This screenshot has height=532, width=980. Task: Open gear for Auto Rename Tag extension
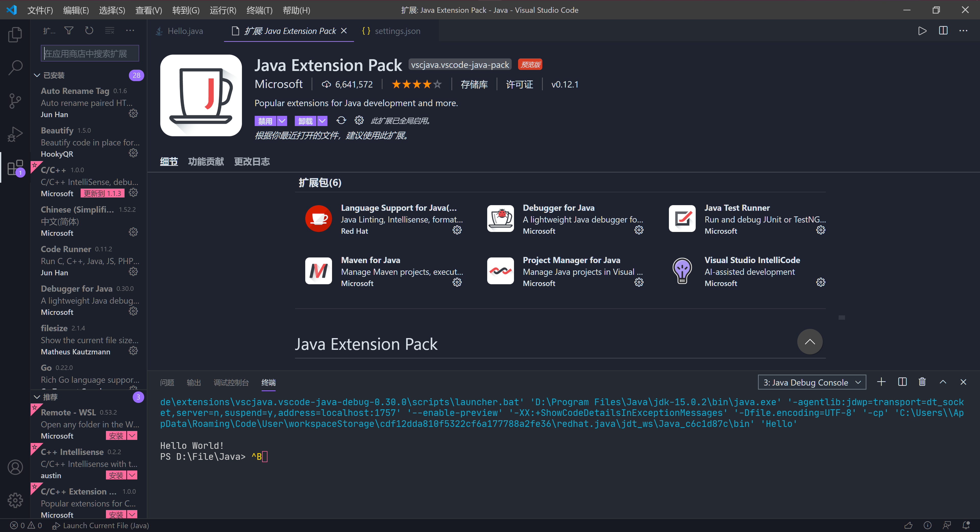[x=133, y=113]
